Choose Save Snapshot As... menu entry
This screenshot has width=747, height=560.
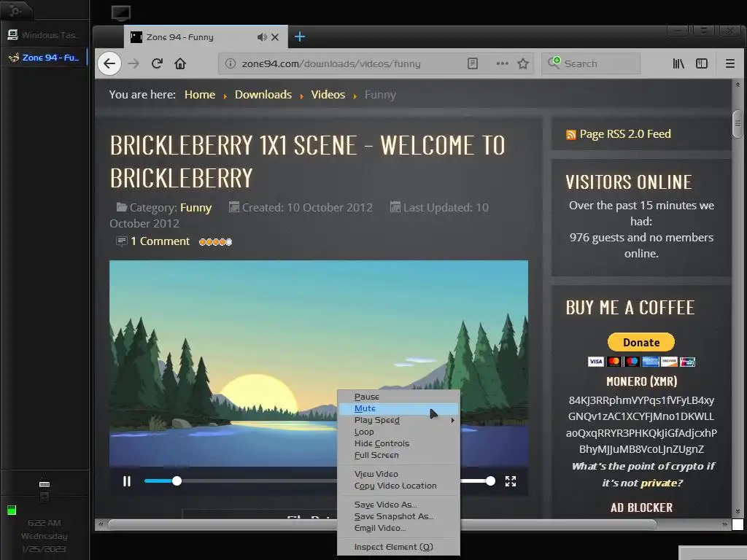click(399, 516)
